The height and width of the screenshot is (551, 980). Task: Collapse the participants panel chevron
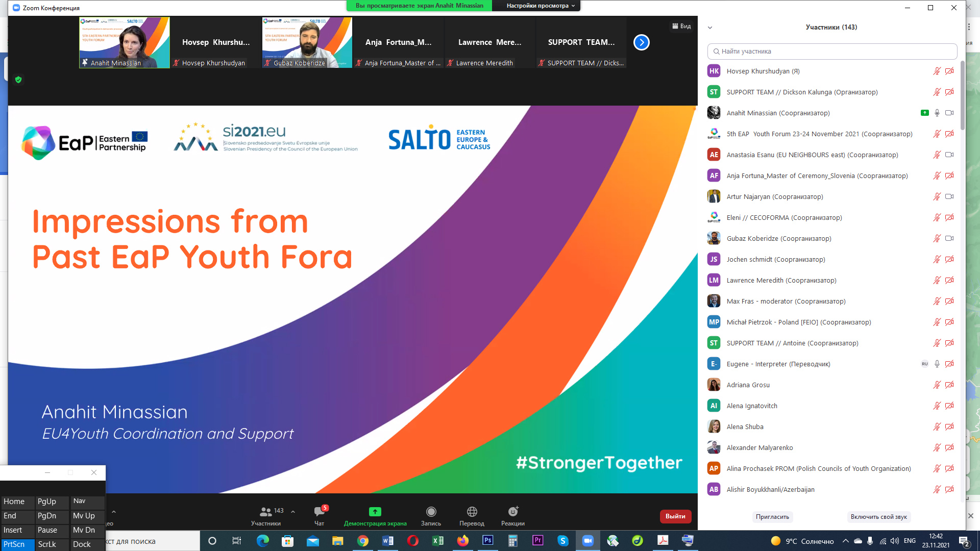point(710,28)
